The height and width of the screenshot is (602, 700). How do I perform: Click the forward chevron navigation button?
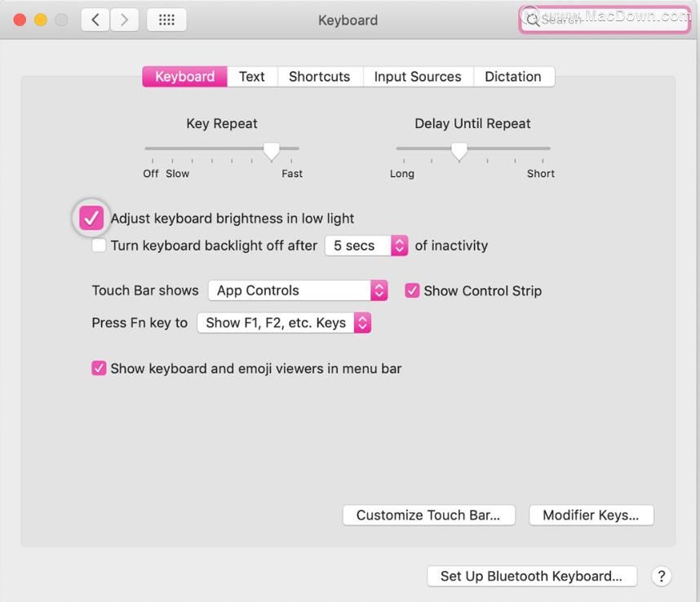[124, 20]
